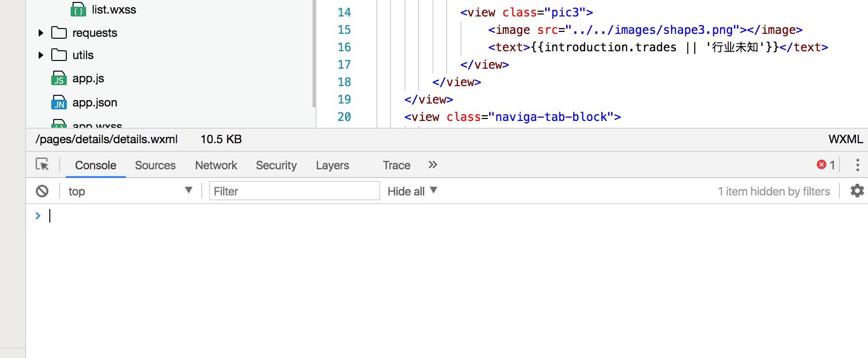
Task: Click the introduction.trades text line
Action: (x=658, y=47)
